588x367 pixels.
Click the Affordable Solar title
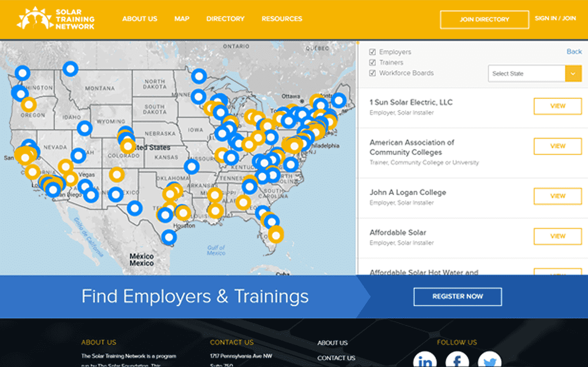[x=397, y=233]
